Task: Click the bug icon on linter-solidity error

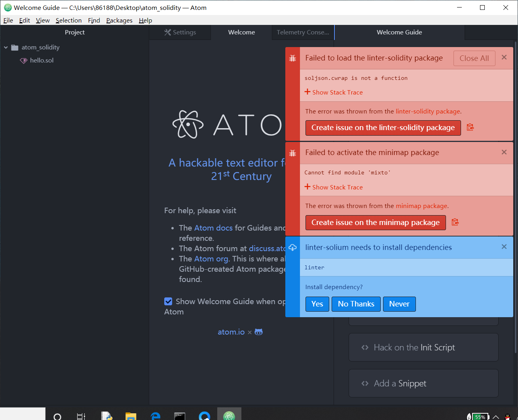Action: click(292, 58)
